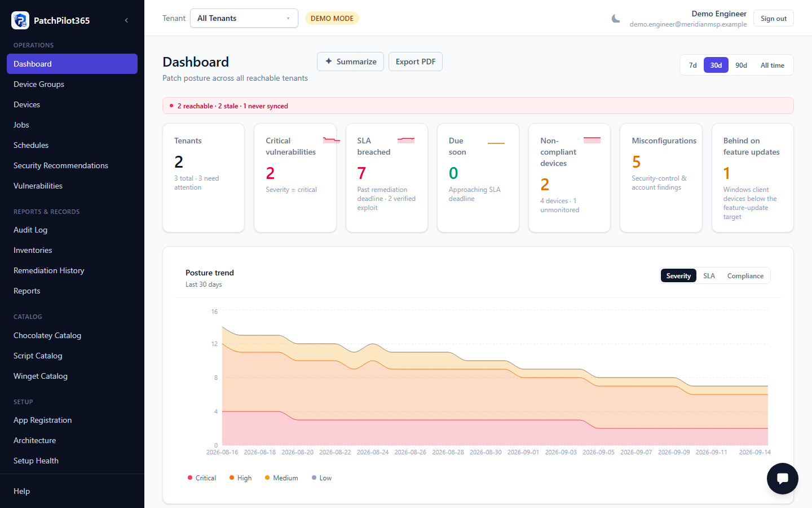The width and height of the screenshot is (812, 508).
Task: Toggle the High series in chart legend
Action: point(241,478)
